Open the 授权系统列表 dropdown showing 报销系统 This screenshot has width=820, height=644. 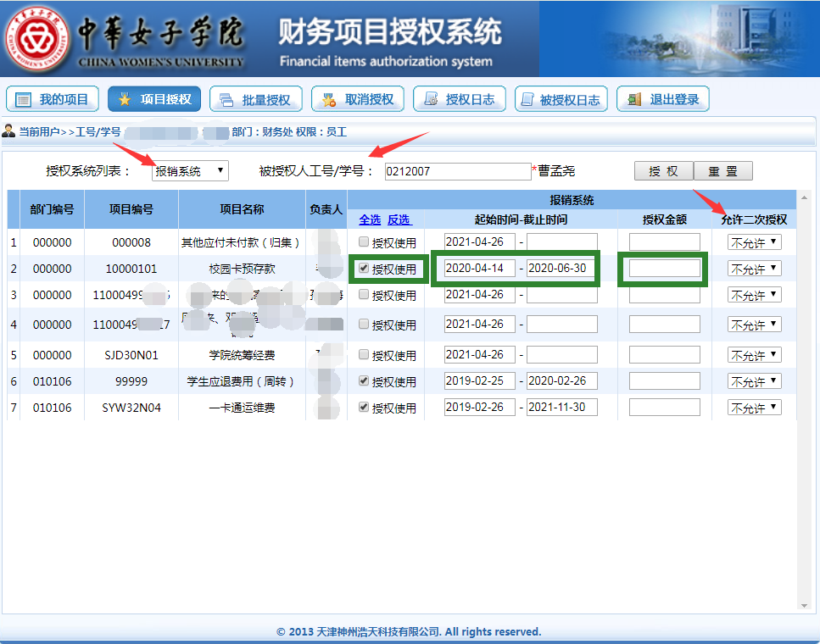tap(190, 170)
